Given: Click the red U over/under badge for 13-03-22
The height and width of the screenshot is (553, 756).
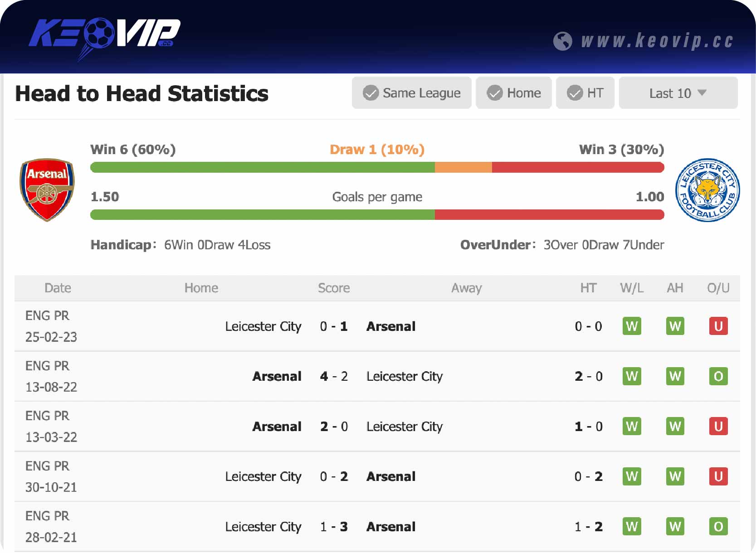Looking at the screenshot, I should (718, 426).
